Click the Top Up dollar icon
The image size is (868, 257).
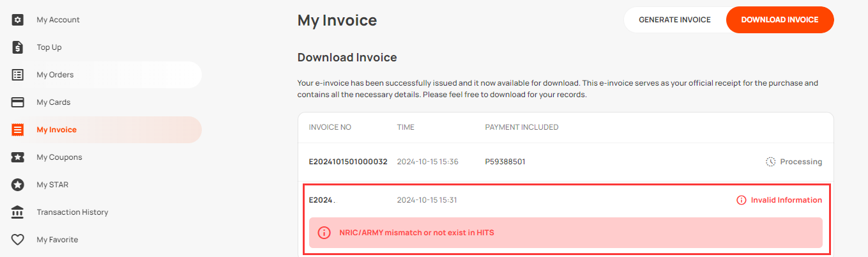coord(18,47)
